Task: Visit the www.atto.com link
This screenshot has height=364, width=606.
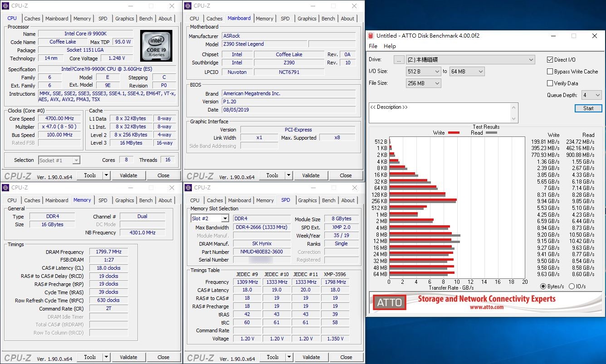Action: [x=486, y=307]
